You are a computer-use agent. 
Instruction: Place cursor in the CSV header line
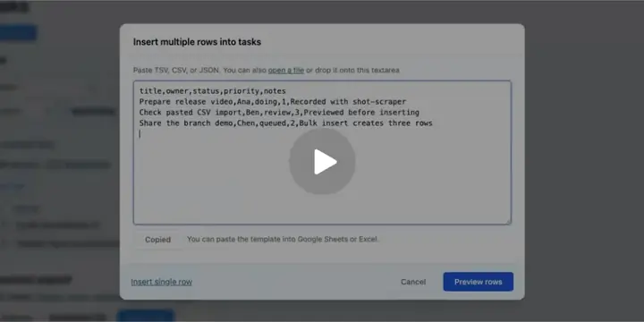(x=212, y=91)
